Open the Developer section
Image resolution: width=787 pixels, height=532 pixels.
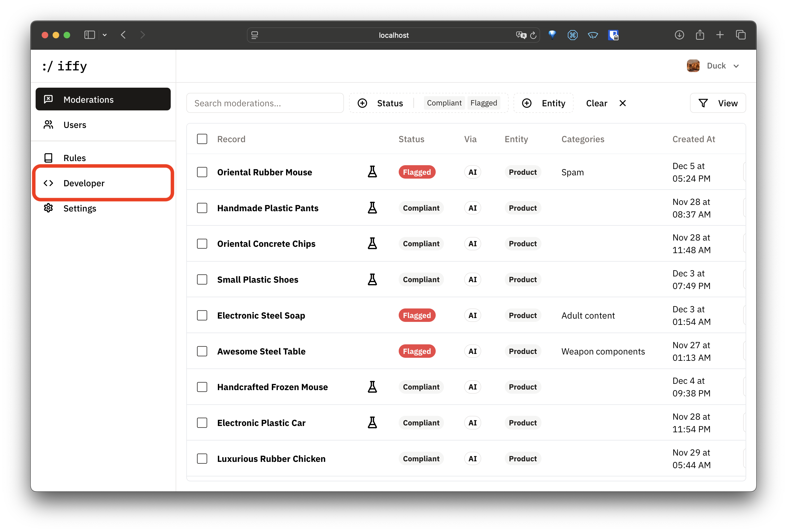(84, 183)
